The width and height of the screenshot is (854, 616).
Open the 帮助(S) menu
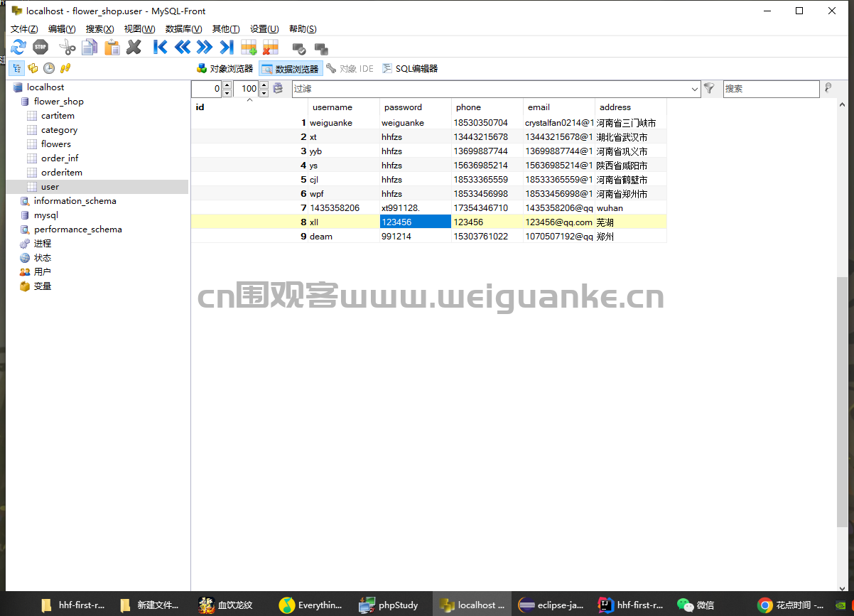[303, 28]
